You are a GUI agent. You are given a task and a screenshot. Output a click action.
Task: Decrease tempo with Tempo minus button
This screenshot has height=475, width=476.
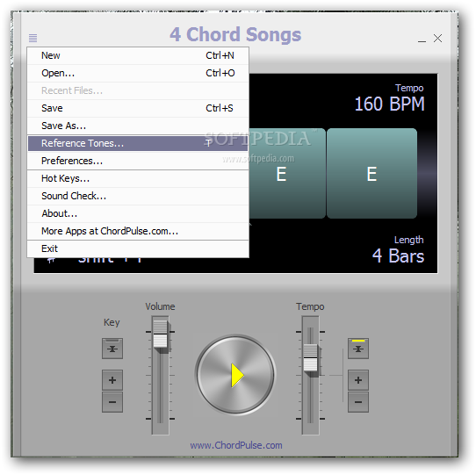(358, 402)
